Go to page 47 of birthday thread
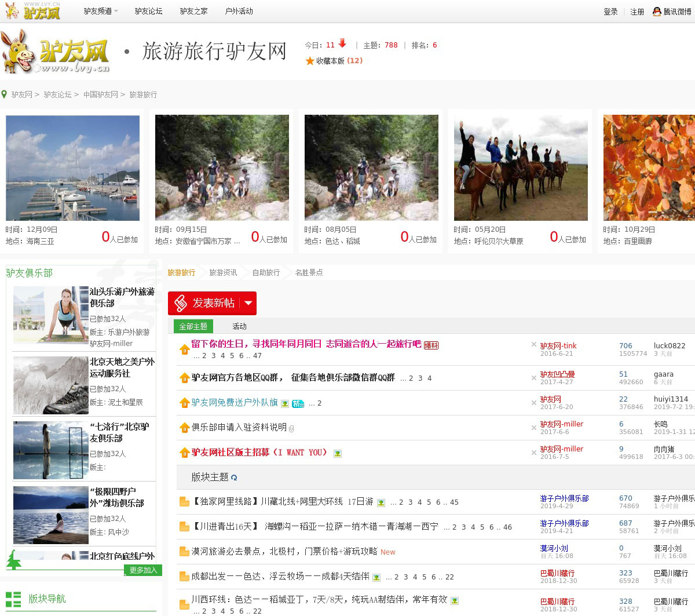Image resolution: width=695 pixels, height=616 pixels. [257, 356]
